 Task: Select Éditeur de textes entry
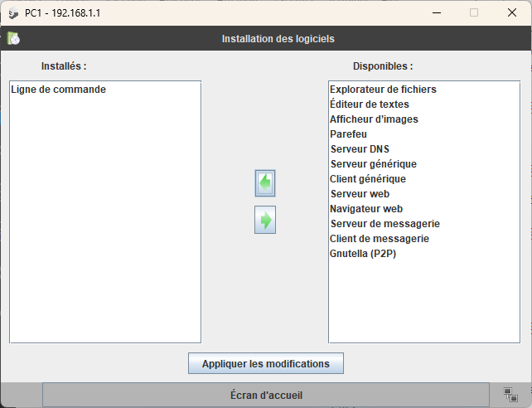370,104
